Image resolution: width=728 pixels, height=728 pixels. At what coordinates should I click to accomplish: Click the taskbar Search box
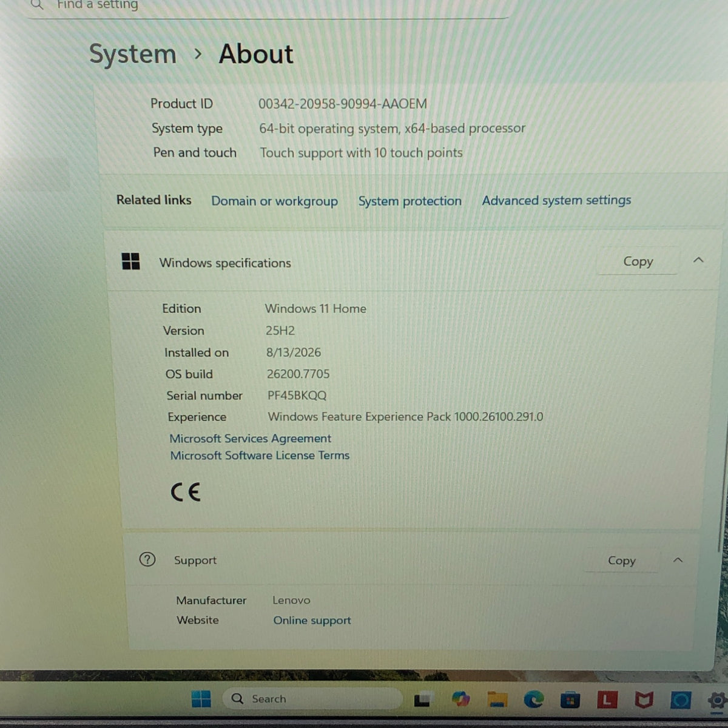pos(312,699)
